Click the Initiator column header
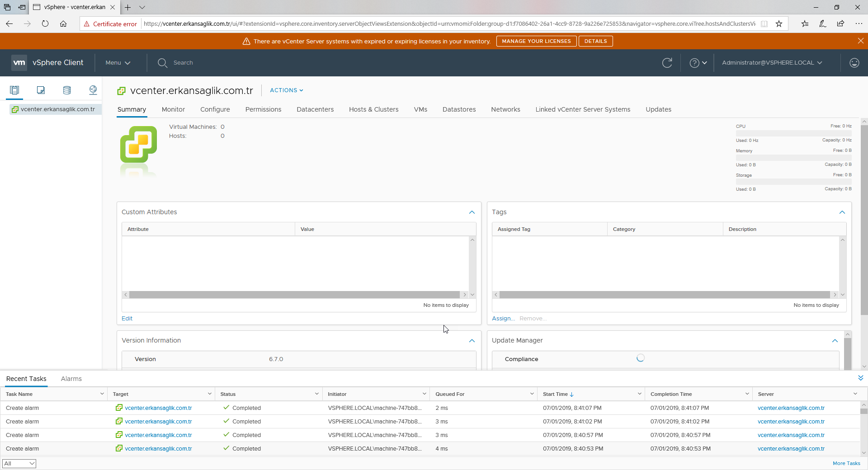The height and width of the screenshot is (470, 868). (x=337, y=394)
